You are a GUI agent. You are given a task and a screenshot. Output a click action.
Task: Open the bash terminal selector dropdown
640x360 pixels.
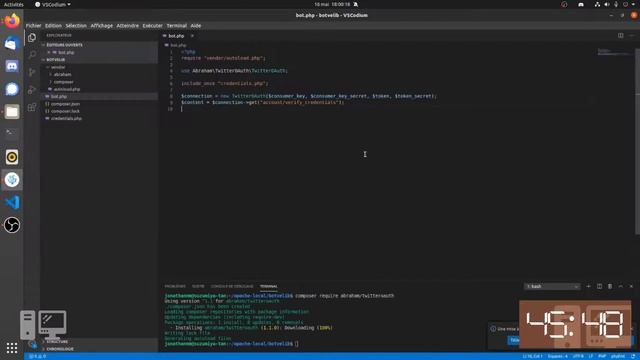(552, 287)
